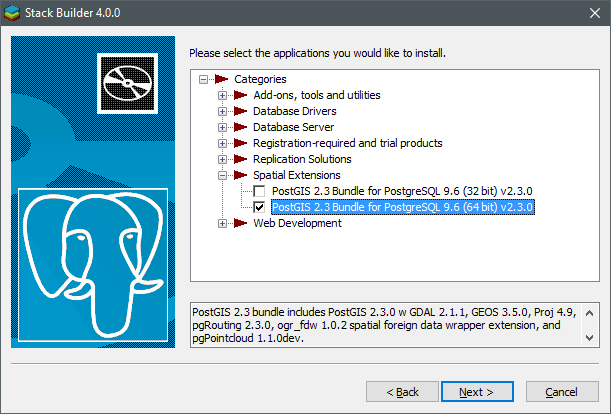Click the flag icon next to Registration-required and trial products
Screen dimensions: 611x414
[240, 143]
